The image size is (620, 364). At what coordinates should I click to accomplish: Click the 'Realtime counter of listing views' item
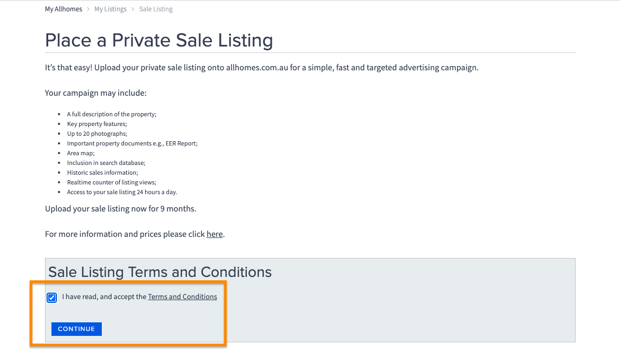point(112,182)
